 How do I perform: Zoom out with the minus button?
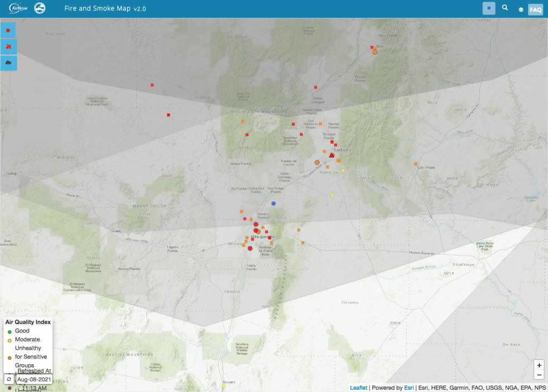(539, 375)
